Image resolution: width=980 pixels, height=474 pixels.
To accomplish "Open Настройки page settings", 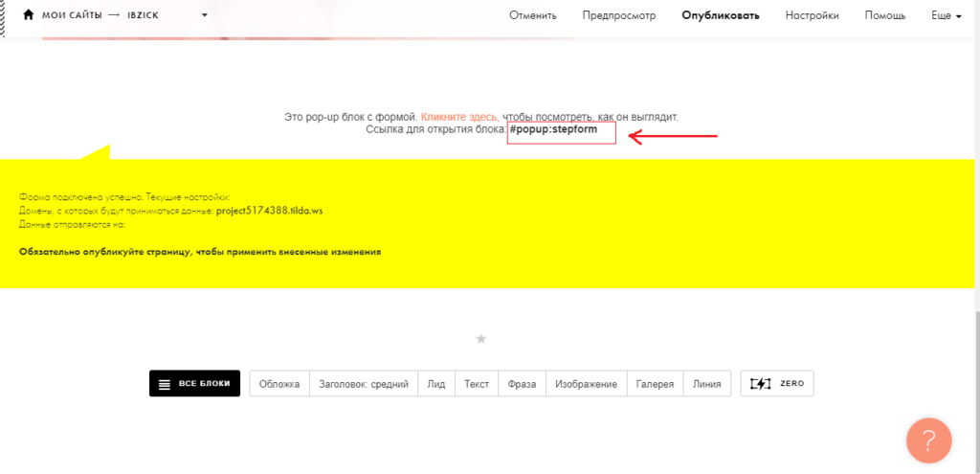I will coord(813,15).
